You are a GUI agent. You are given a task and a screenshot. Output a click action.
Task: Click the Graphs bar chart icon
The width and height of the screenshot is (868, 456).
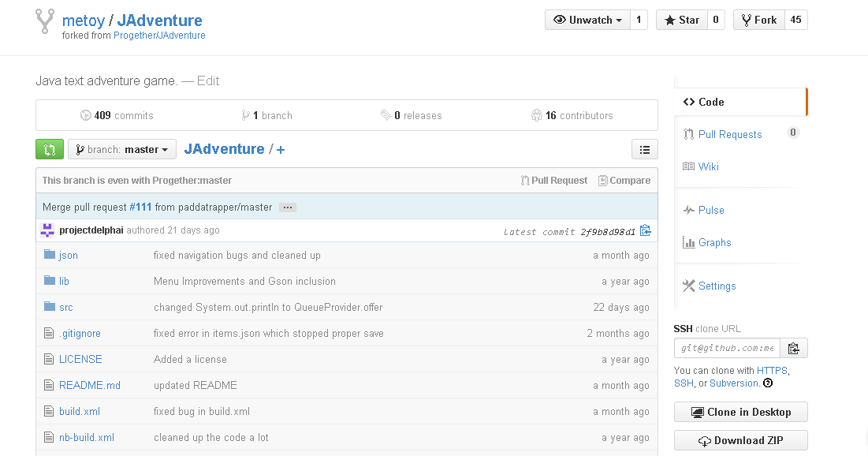(x=688, y=242)
